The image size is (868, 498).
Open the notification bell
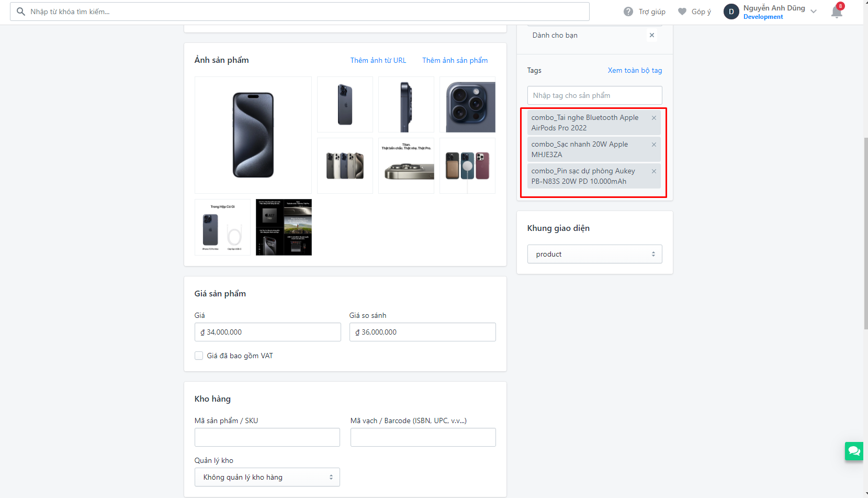click(x=837, y=12)
